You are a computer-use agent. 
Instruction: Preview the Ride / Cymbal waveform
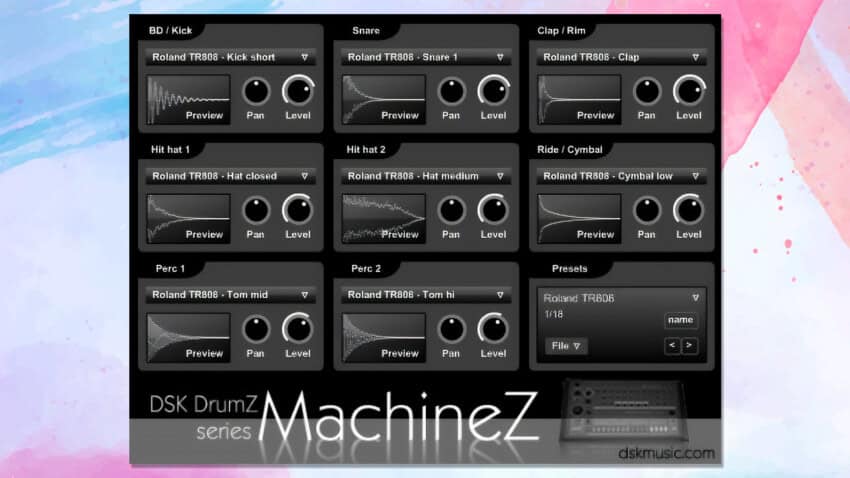point(579,219)
